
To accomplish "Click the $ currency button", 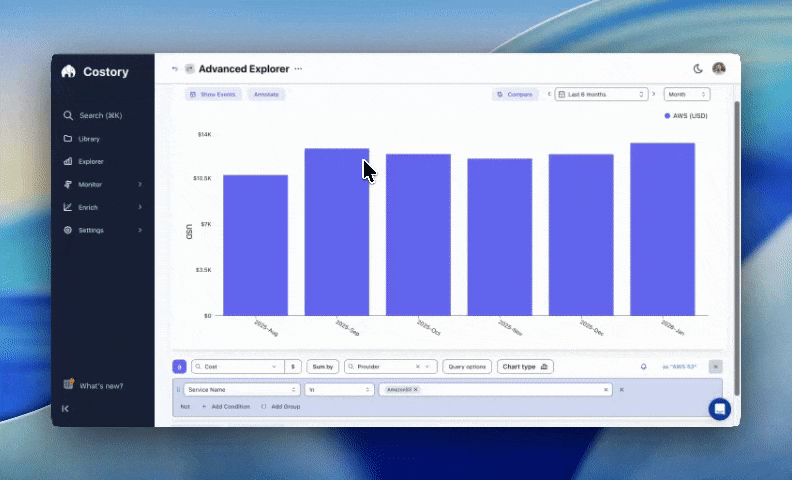I will pos(293,366).
